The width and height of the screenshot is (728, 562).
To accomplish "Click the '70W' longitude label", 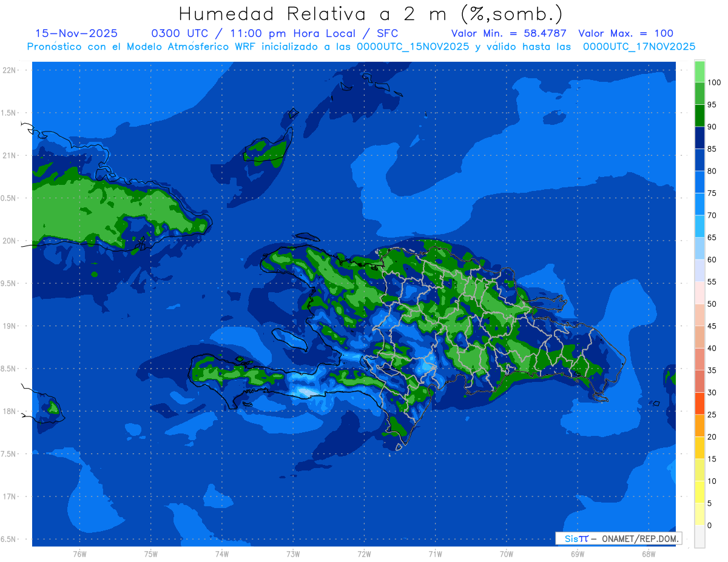I will 506,554.
